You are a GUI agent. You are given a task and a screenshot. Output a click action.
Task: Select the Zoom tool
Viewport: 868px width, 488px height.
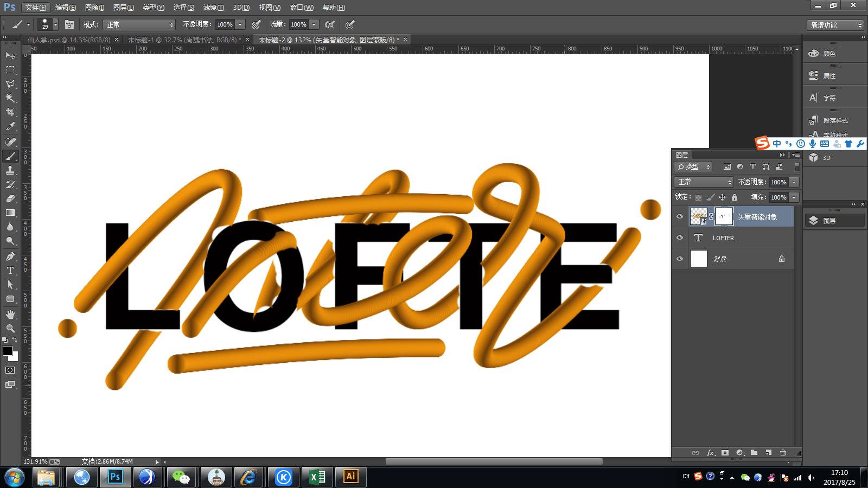click(x=10, y=328)
